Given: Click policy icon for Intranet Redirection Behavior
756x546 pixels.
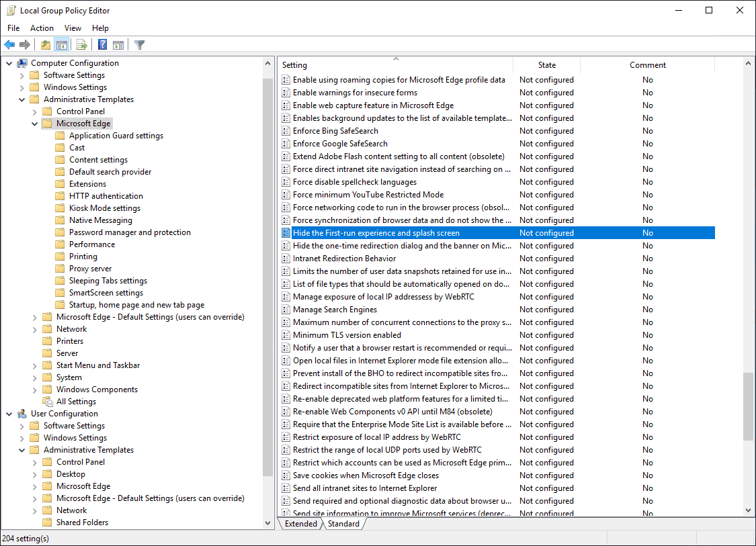Looking at the screenshot, I should [x=286, y=259].
